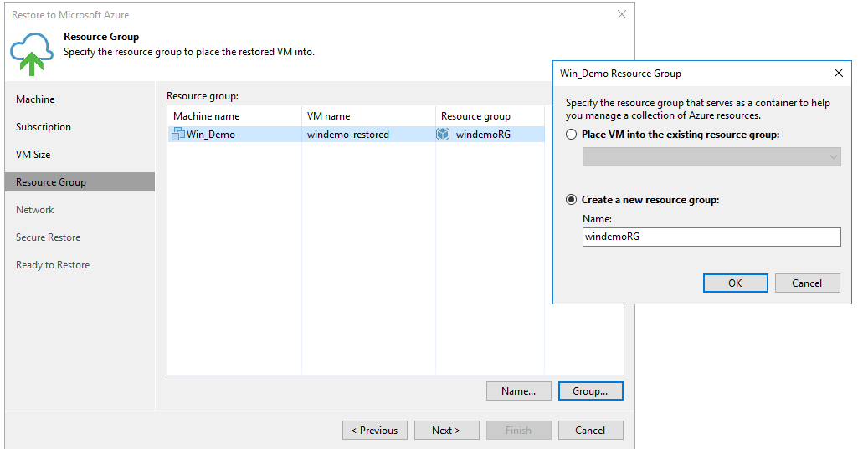This screenshot has height=449, width=868.
Task: Click the Name... button
Action: pyautogui.click(x=518, y=390)
